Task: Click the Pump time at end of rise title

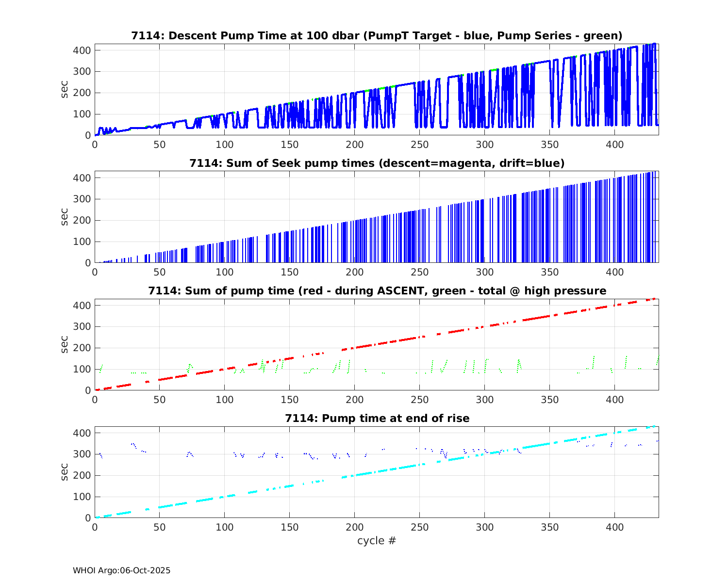Action: [x=377, y=418]
